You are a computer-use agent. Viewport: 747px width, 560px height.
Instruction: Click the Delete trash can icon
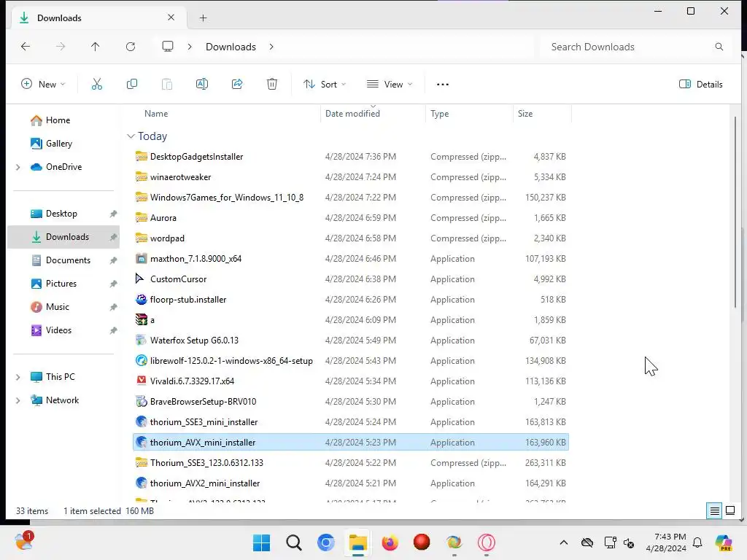(x=272, y=85)
